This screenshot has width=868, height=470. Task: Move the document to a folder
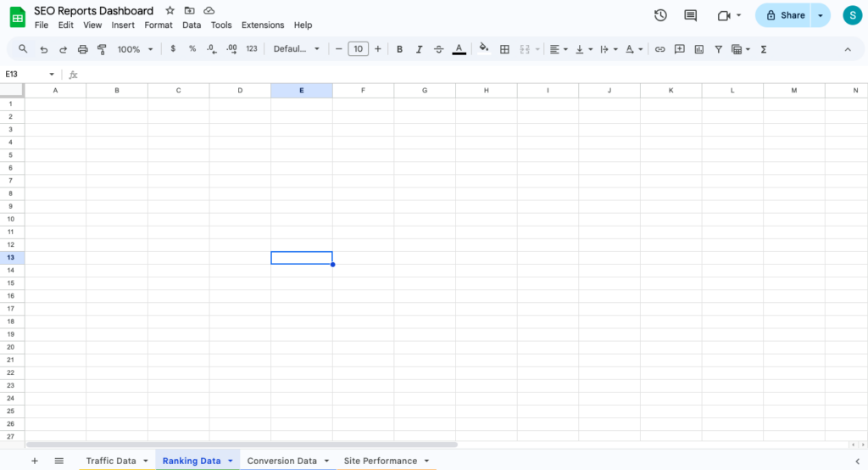[189, 10]
